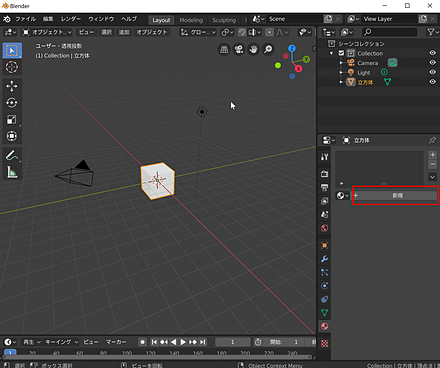Click the 新規 new material button
The height and width of the screenshot is (368, 440).
395,195
